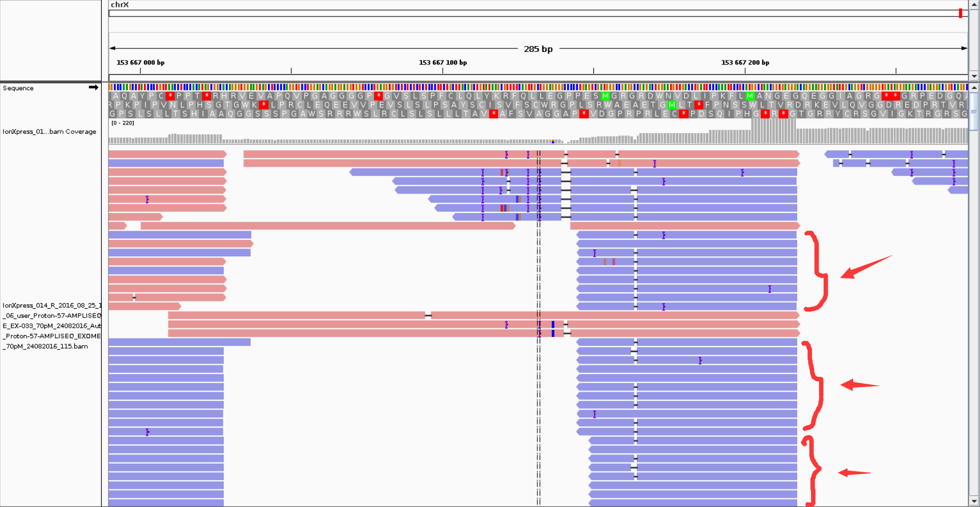The image size is (980, 507).
Task: Click up arrow of the alignment panel scrollbar
Action: click(x=974, y=87)
